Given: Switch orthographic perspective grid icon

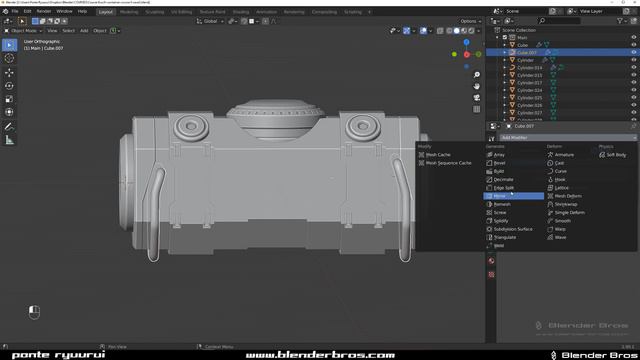Looking at the screenshot, I should pyautogui.click(x=476, y=109).
